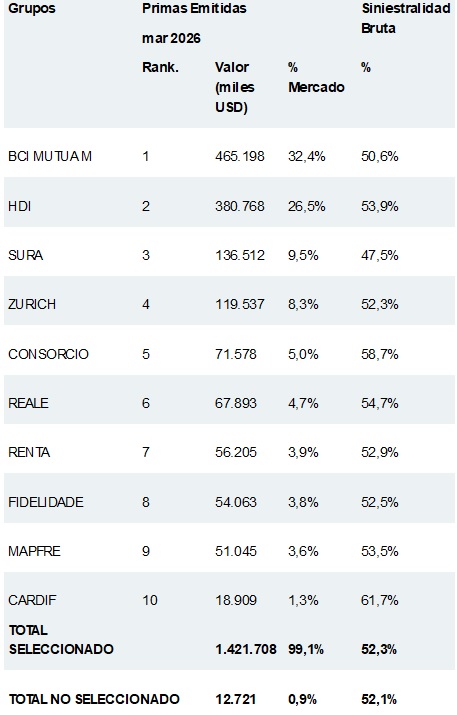Click the FIDELIDADE row label
457x715 pixels.
(46, 502)
